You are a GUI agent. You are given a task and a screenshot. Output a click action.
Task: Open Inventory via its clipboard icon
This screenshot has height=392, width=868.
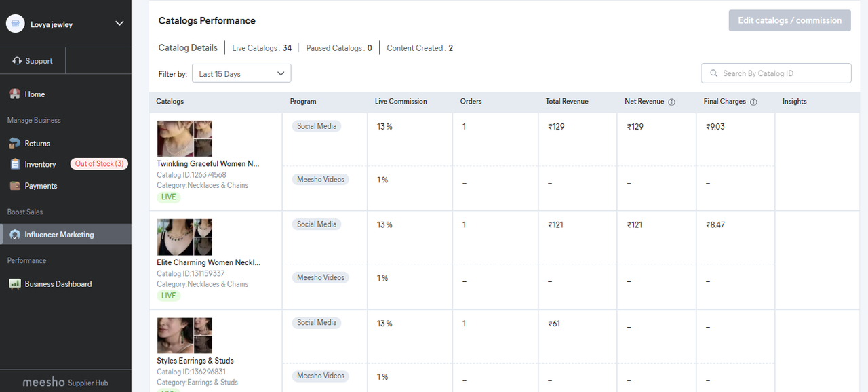tap(15, 164)
